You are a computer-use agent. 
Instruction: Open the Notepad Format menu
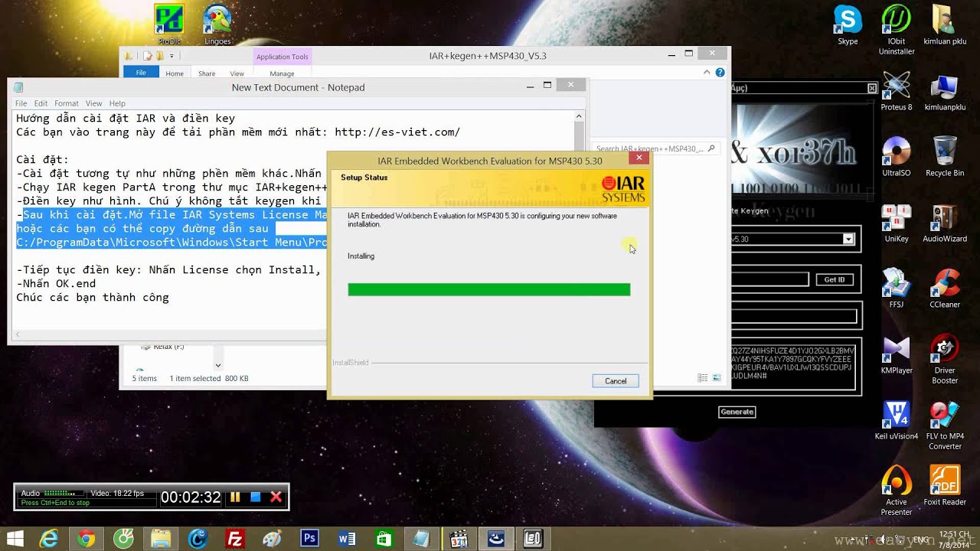(x=67, y=103)
